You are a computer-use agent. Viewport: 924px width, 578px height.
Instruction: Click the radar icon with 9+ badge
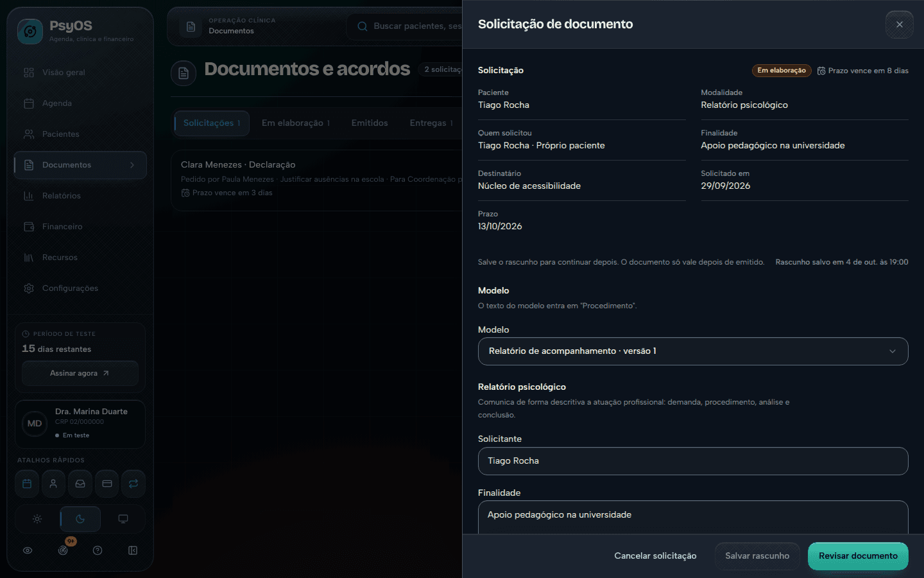[x=63, y=550]
